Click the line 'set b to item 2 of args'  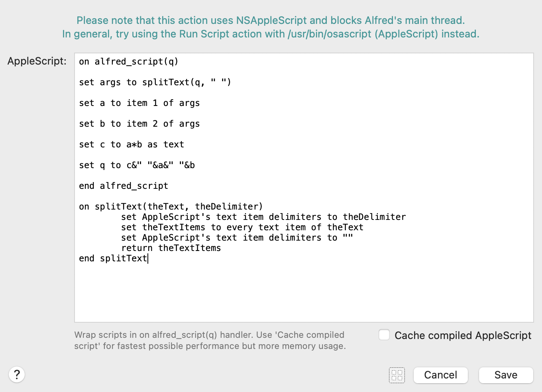pos(139,123)
